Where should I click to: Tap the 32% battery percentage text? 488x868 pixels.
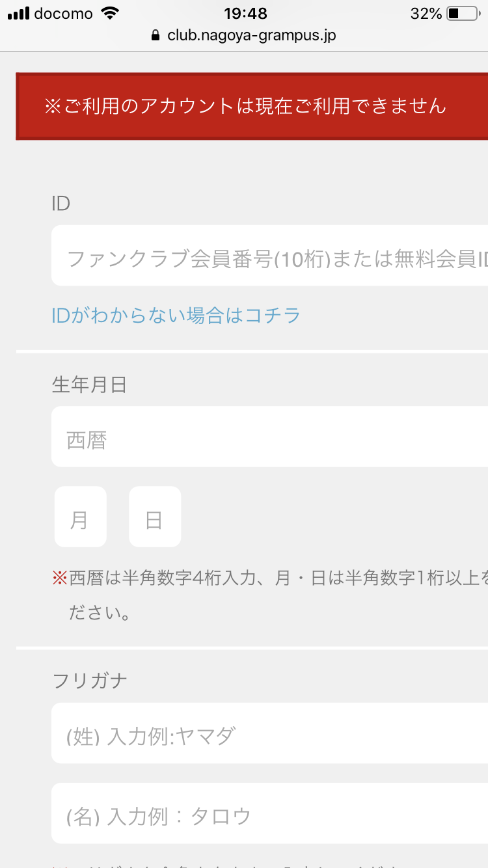pos(426,14)
